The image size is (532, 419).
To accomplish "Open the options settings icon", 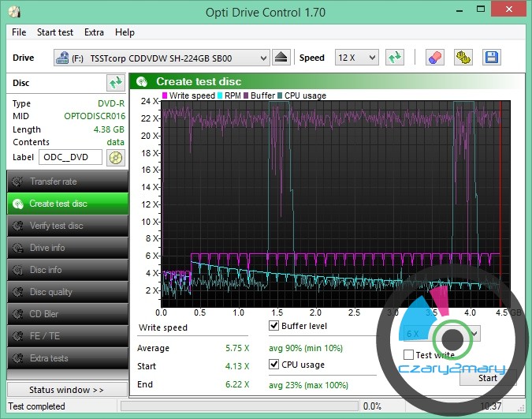I will pos(463,58).
